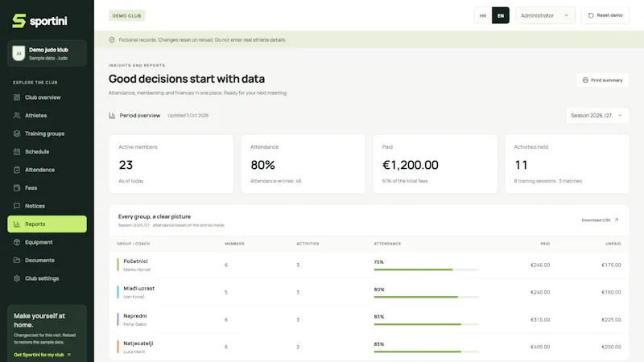Click the Club overview grid icon

coord(17,97)
